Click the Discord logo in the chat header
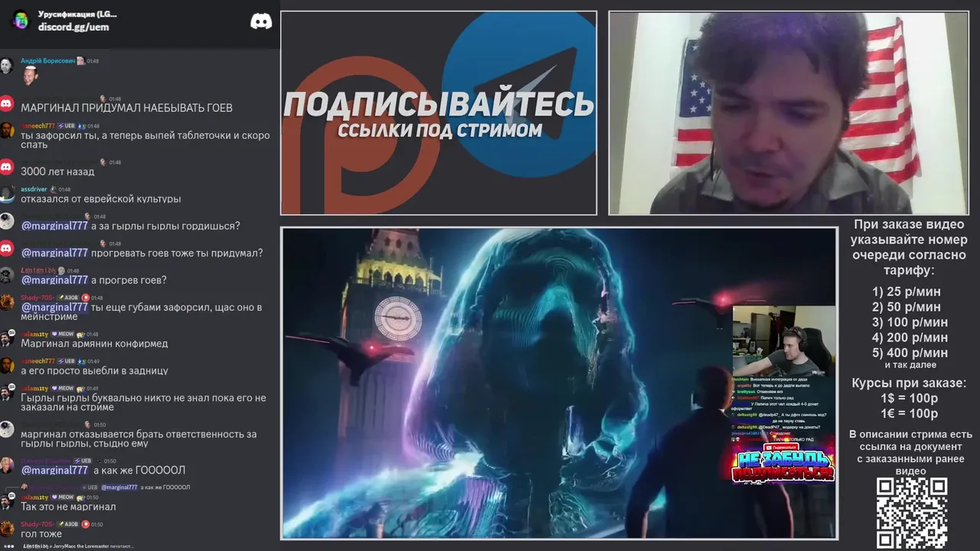Screen dimensions: 980x551 pos(261,21)
